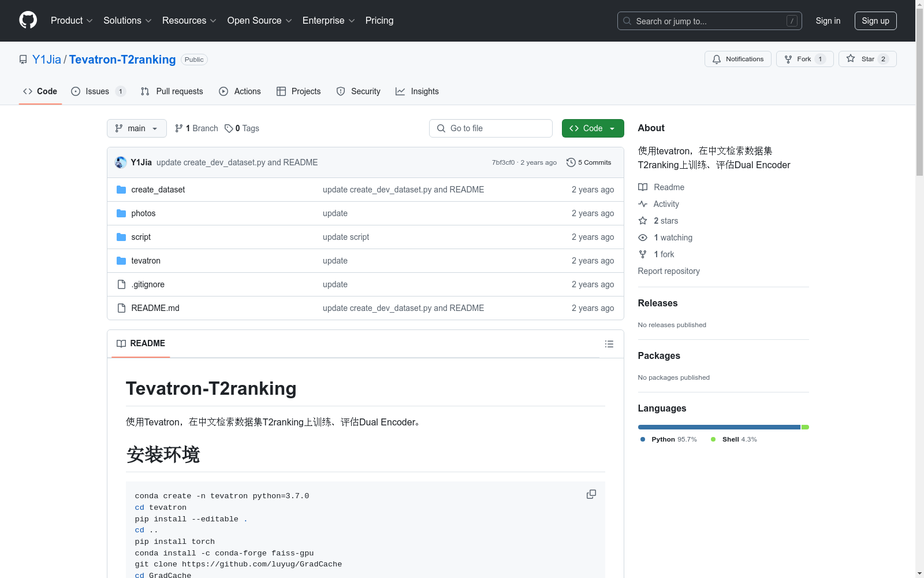Click the commit history clock icon
Viewport: 924px width, 578px height.
(571, 162)
